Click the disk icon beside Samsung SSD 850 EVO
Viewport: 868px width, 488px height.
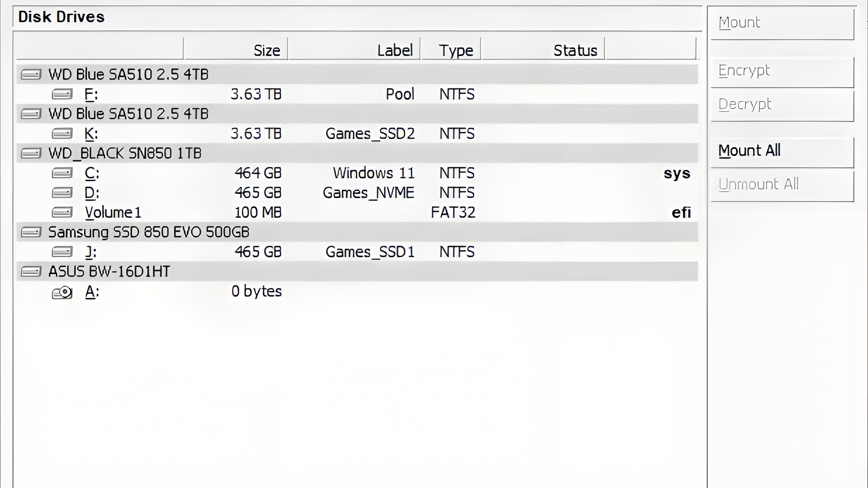coord(31,232)
